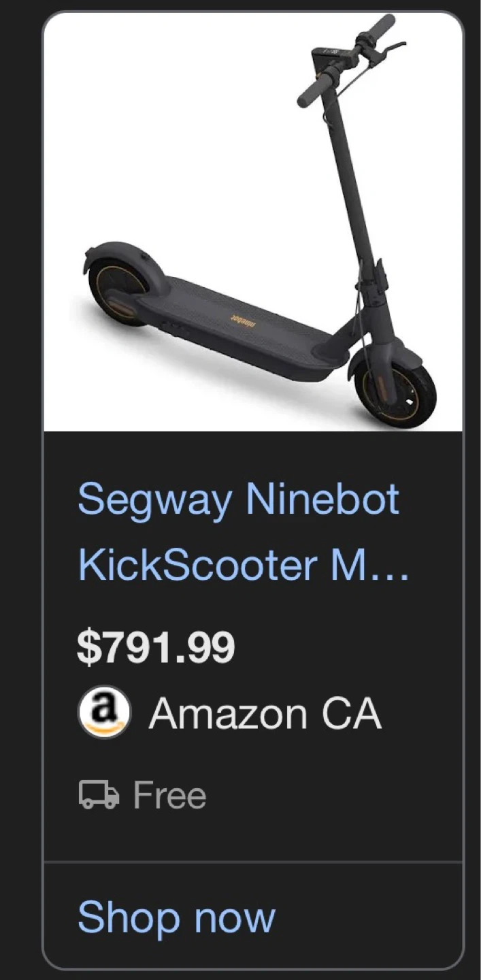
Task: Click the Amazon logo icon
Action: tap(103, 713)
